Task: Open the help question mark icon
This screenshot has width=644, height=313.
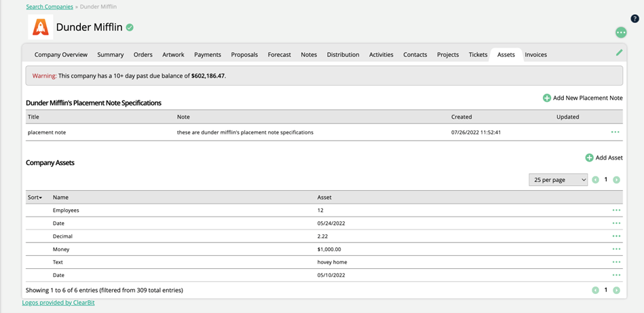Action: pyautogui.click(x=635, y=18)
